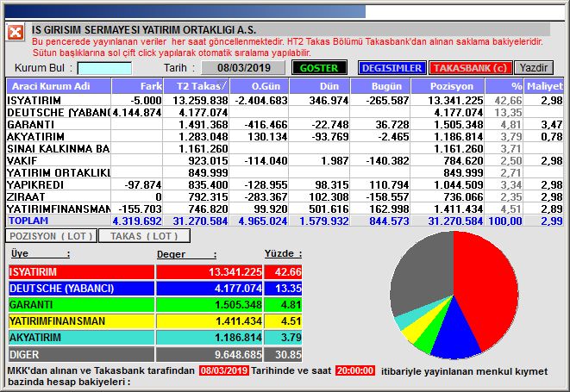Screen dimensions: 570x392
Task: Sort by Fark column header
Action: point(137,86)
